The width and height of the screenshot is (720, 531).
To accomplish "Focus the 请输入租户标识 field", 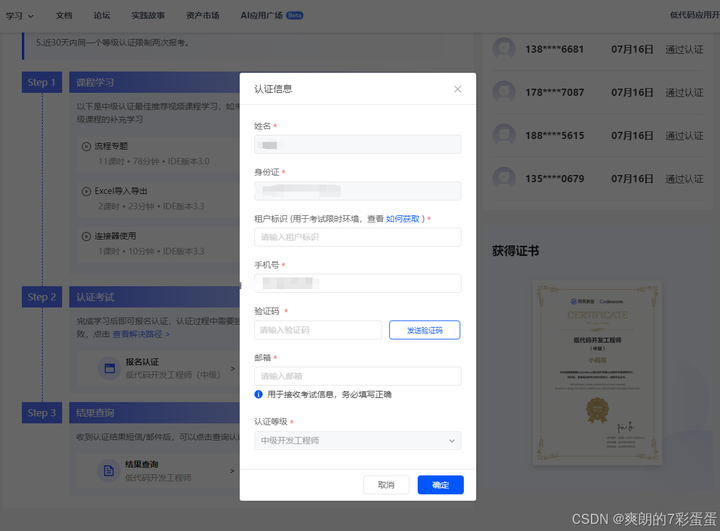I will (x=358, y=237).
